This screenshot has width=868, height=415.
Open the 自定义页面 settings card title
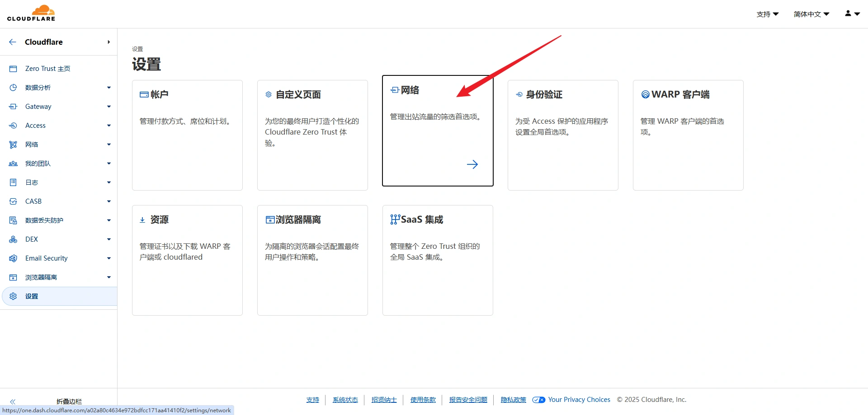298,94
